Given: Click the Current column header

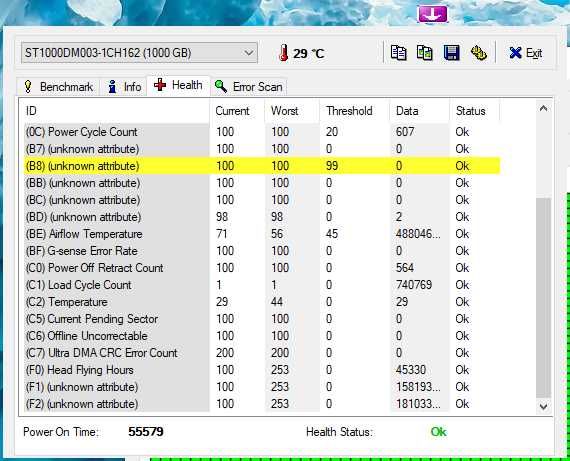Looking at the screenshot, I should pos(238,111).
